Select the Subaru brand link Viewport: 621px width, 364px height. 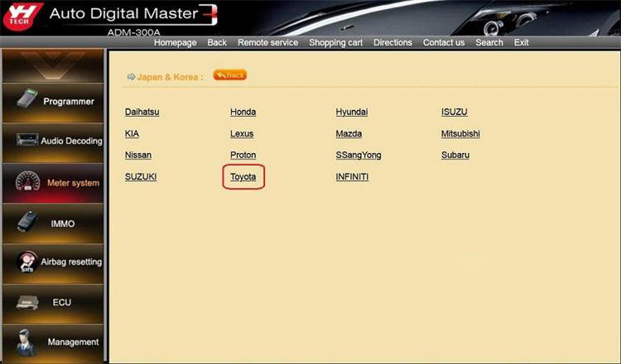(x=455, y=155)
